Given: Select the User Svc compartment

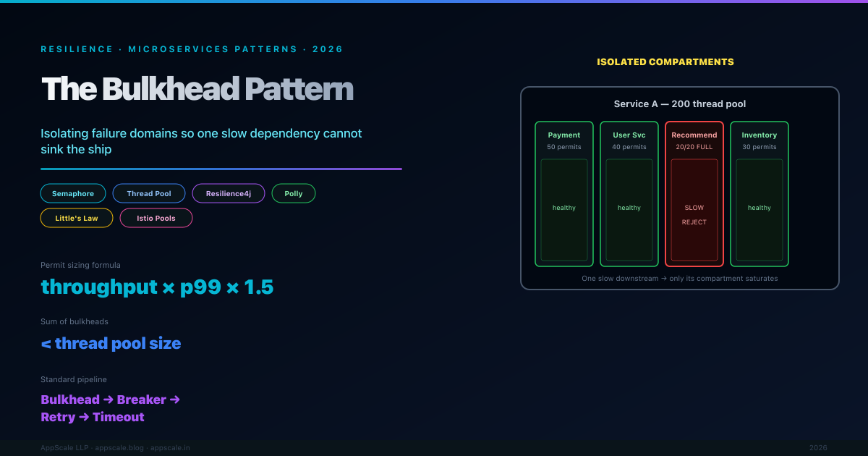Looking at the screenshot, I should tap(629, 194).
